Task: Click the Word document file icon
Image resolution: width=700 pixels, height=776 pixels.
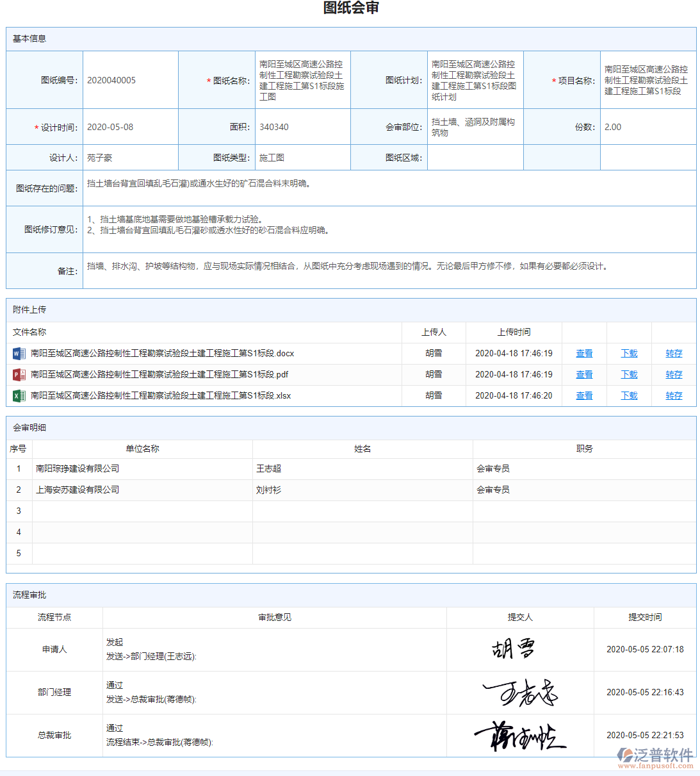Action: pos(19,353)
